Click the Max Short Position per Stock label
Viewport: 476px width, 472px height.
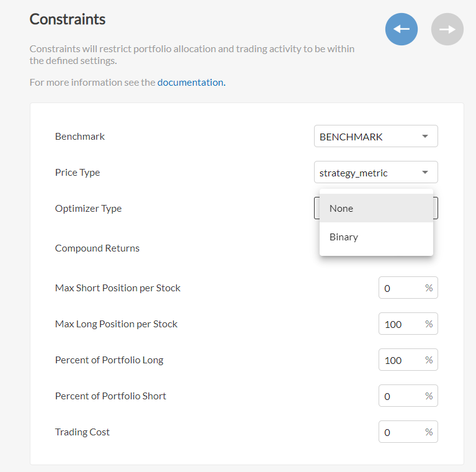(118, 288)
